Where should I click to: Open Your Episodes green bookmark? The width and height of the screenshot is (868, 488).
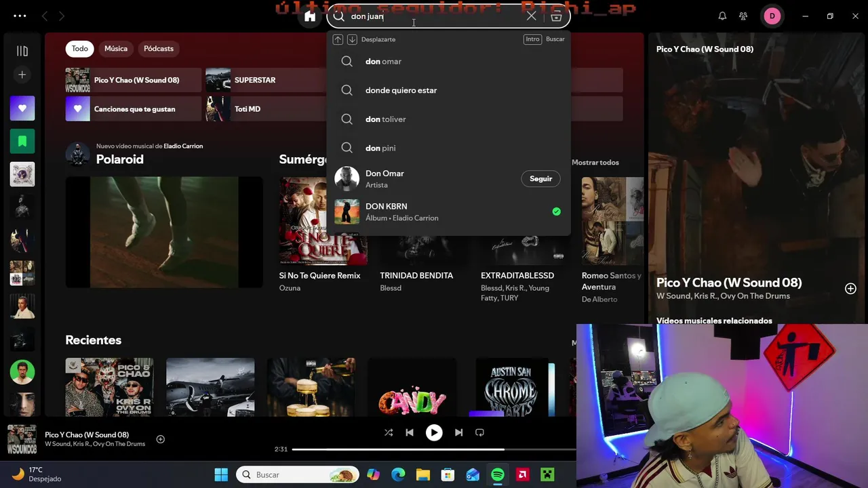pyautogui.click(x=22, y=141)
